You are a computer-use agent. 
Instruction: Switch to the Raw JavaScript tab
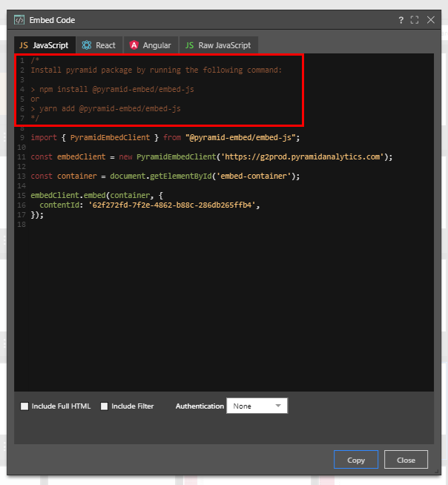coord(218,45)
